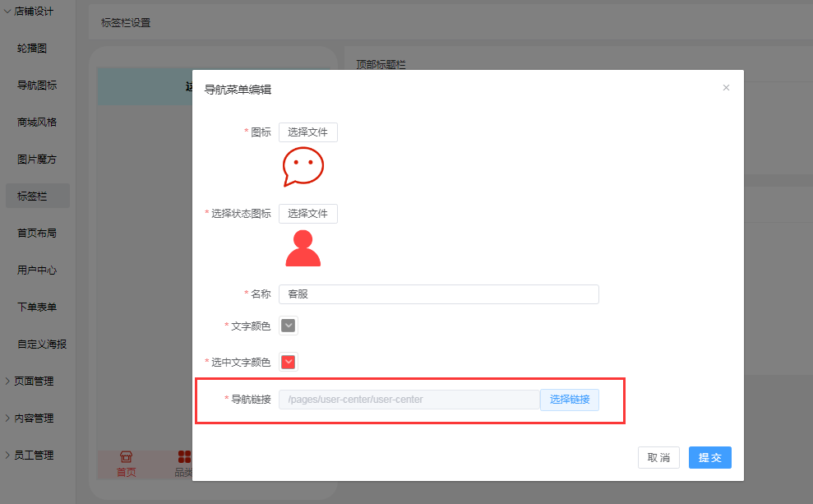Click the 标签栏设置 page heading
Viewport: 813px width, 504px height.
126,23
